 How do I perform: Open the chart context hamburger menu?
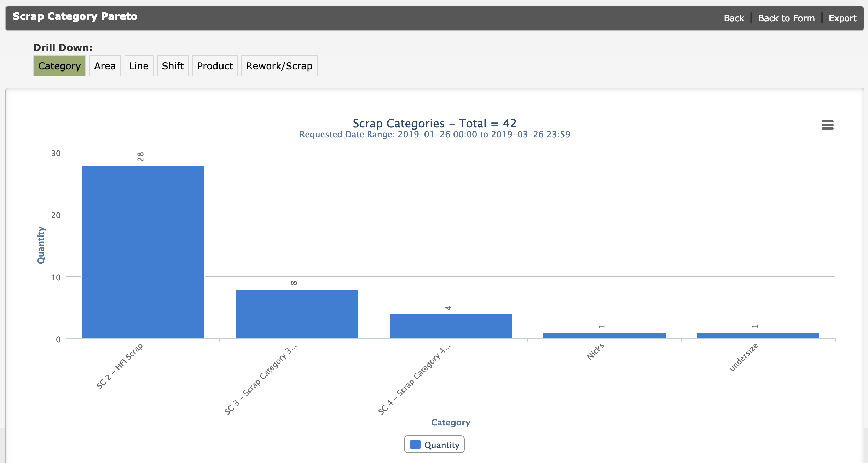(x=827, y=125)
